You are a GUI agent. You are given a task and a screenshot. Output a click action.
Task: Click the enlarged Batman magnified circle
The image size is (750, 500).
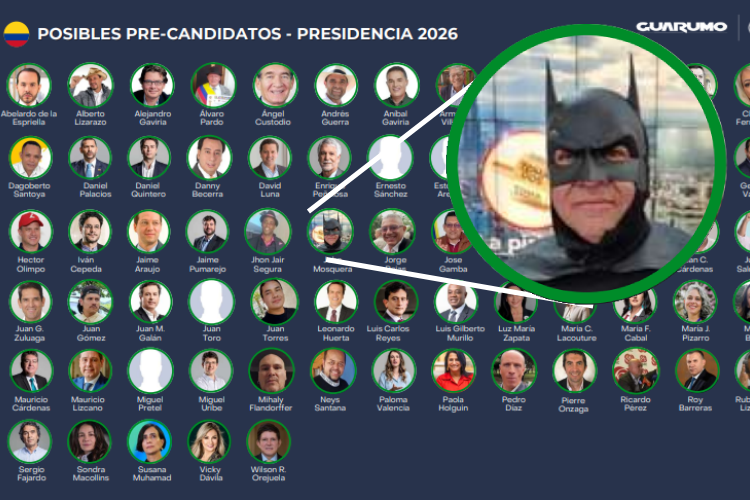tap(587, 164)
